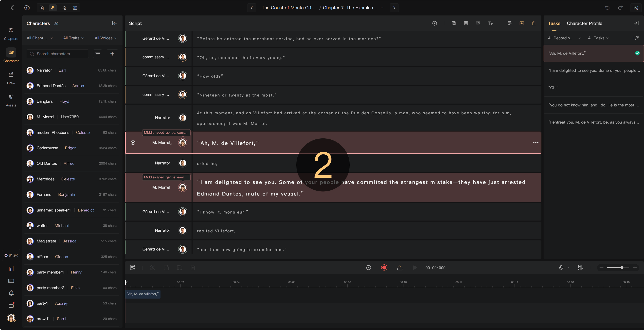Toggle the character card view icon
This screenshot has height=330, width=644.
pos(522,23)
